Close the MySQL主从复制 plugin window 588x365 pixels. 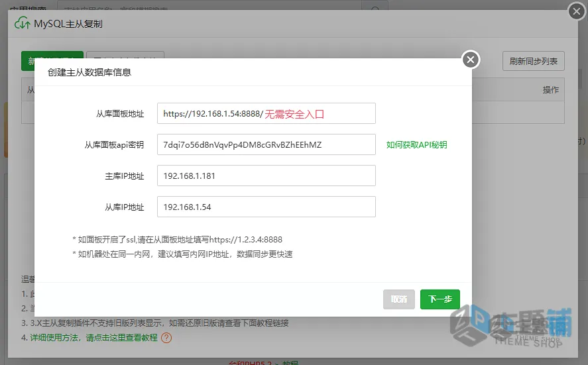(577, 11)
